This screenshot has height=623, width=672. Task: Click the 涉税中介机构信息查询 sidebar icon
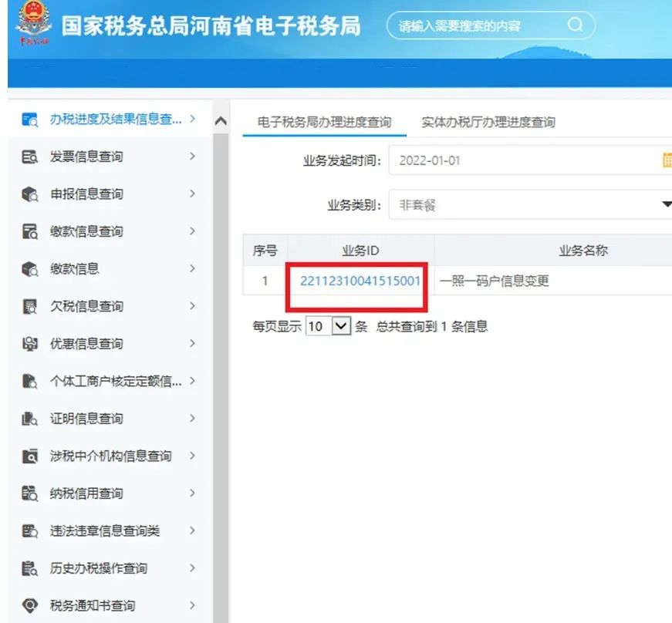pyautogui.click(x=29, y=456)
